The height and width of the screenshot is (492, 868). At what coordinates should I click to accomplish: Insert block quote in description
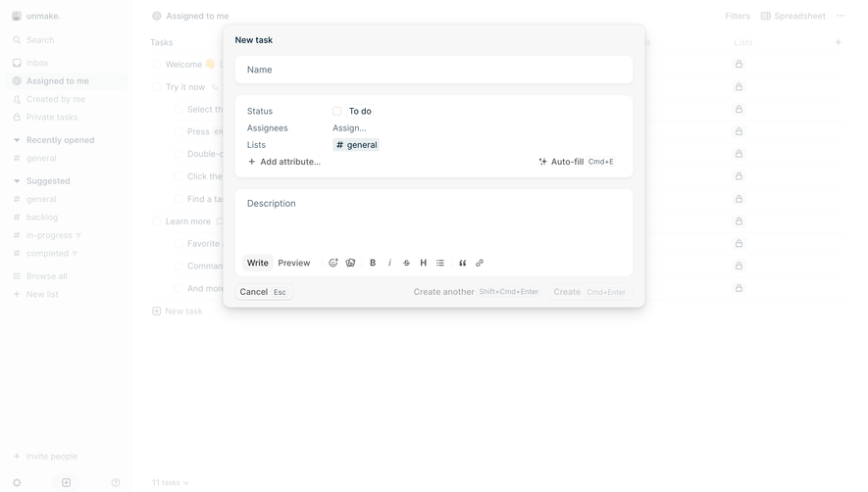[x=463, y=263]
